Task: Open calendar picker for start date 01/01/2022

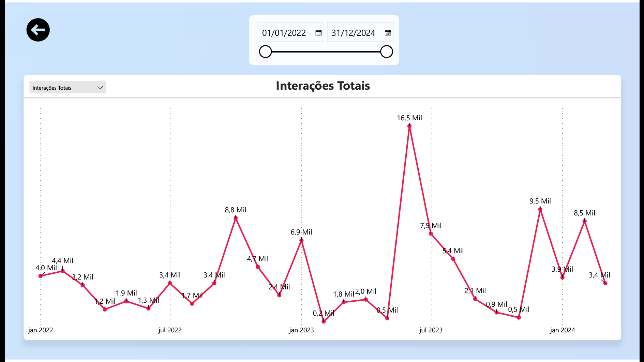Action: 318,33
